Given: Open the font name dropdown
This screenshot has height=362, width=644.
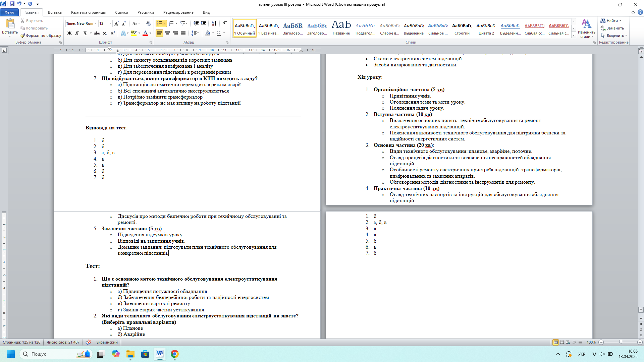Looking at the screenshot, I should [96, 23].
